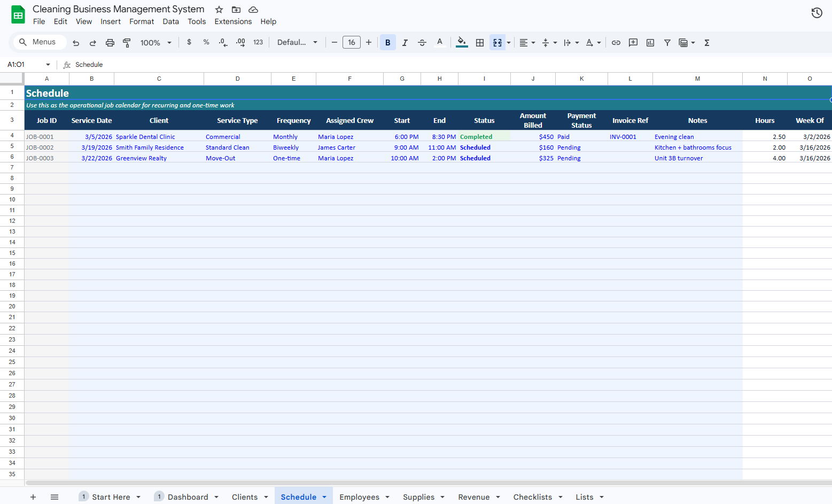Move document with folder icon
The height and width of the screenshot is (504, 832).
coord(236,10)
